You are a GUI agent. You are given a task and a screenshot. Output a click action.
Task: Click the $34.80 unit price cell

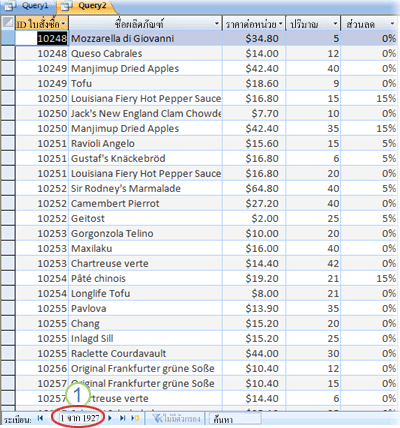point(254,38)
